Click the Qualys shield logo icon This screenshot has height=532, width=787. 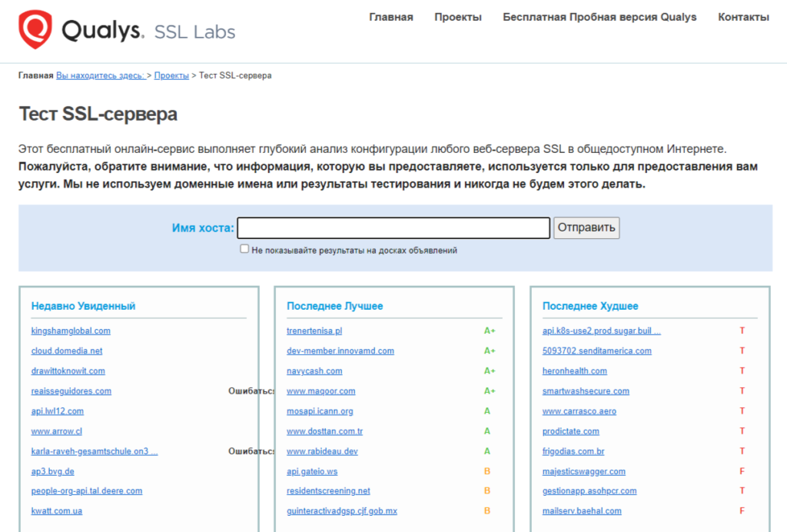pos(35,30)
